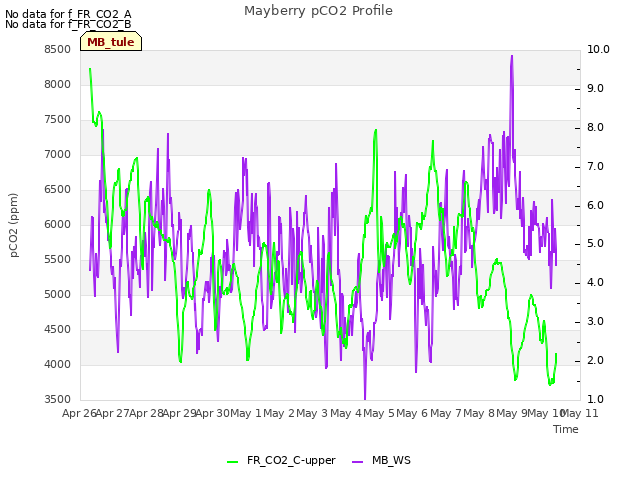Select the MB_WS legend text
The image size is (640, 480).
click(391, 460)
